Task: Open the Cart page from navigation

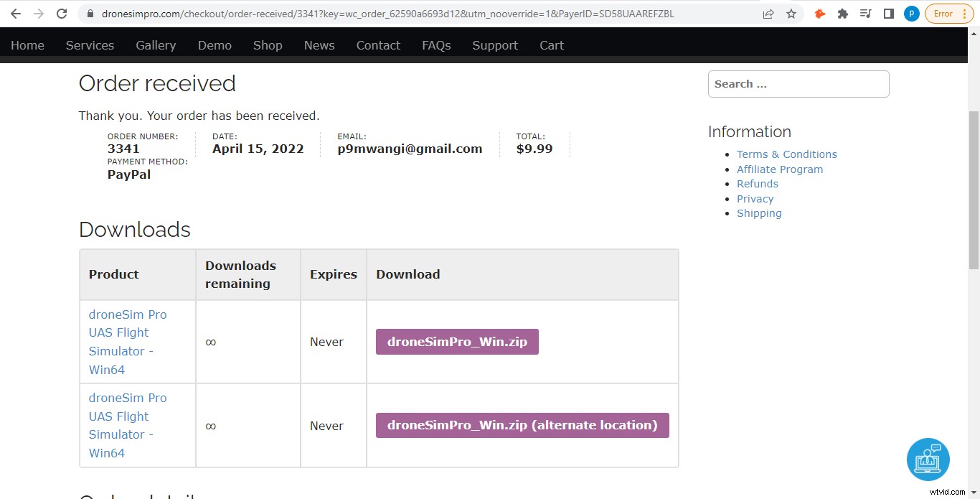Action: (x=552, y=45)
